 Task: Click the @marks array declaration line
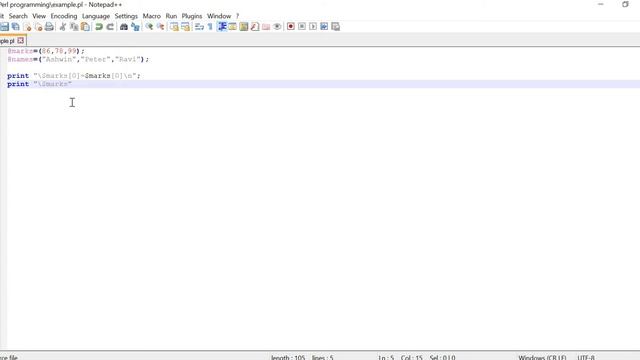coord(46,51)
